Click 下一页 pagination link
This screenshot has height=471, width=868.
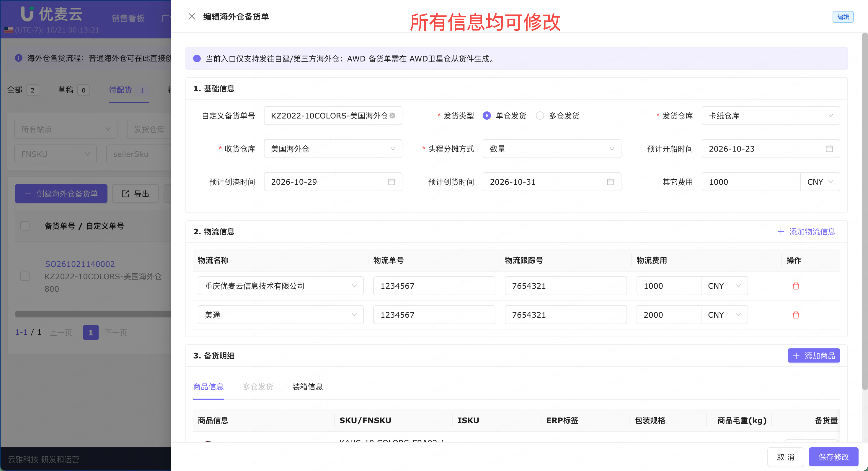pos(115,332)
